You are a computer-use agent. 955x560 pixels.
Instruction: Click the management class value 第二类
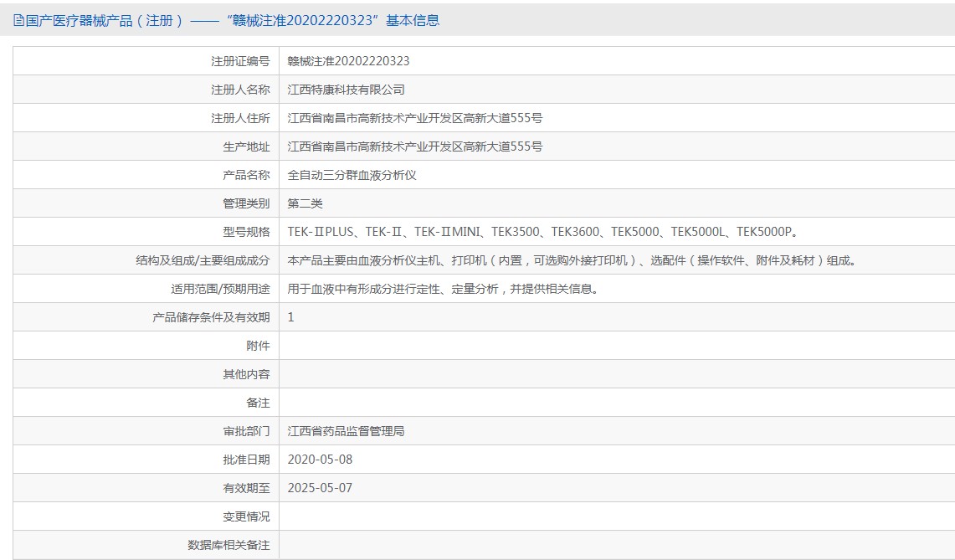click(305, 203)
